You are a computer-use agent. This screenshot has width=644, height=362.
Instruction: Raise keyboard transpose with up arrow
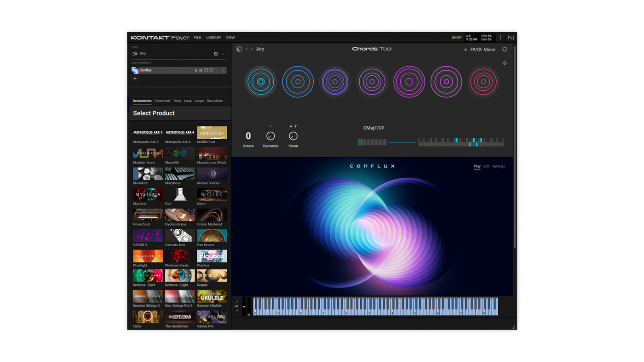tap(237, 302)
